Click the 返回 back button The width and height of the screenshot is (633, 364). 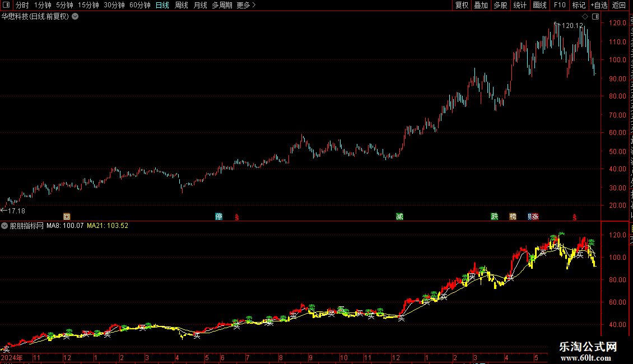pos(618,5)
